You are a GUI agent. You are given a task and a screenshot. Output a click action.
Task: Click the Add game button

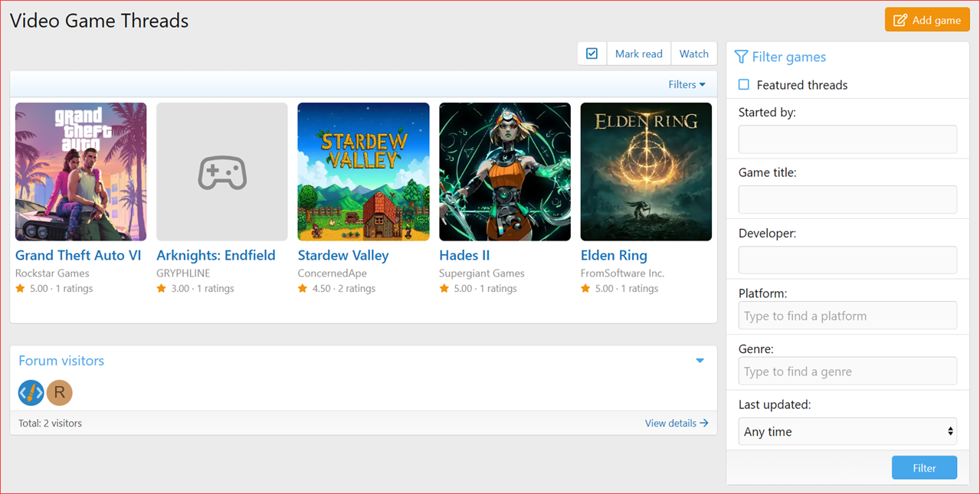(x=927, y=20)
